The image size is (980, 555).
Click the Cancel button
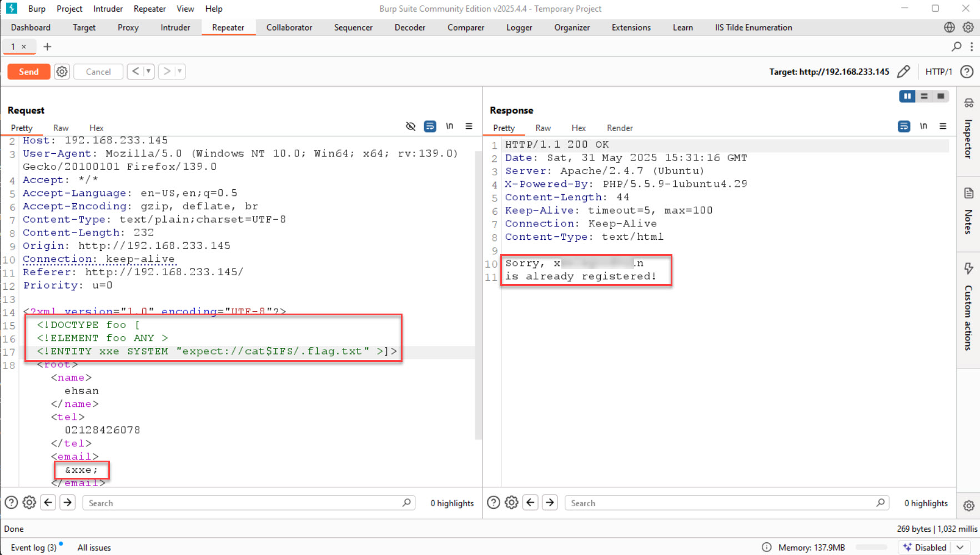coord(98,72)
